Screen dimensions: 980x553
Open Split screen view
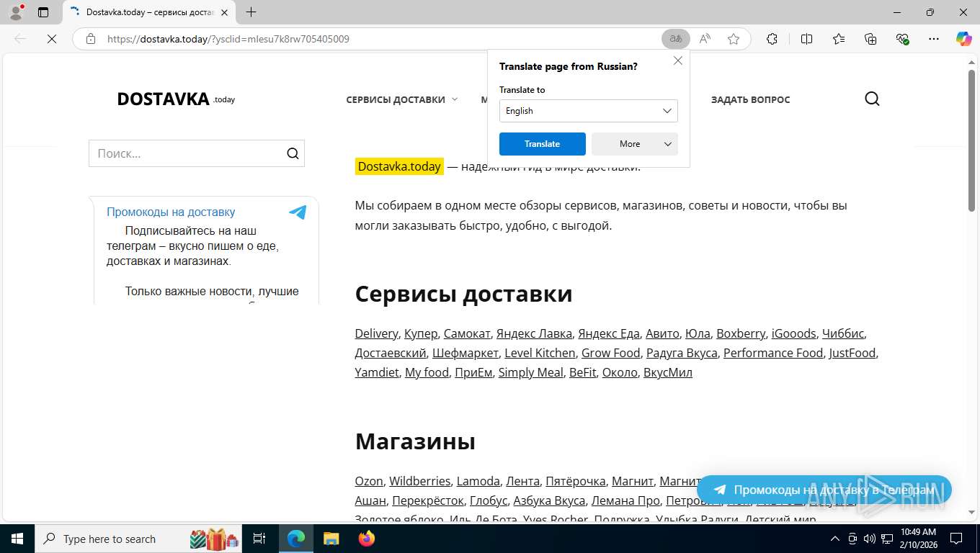[x=806, y=39]
